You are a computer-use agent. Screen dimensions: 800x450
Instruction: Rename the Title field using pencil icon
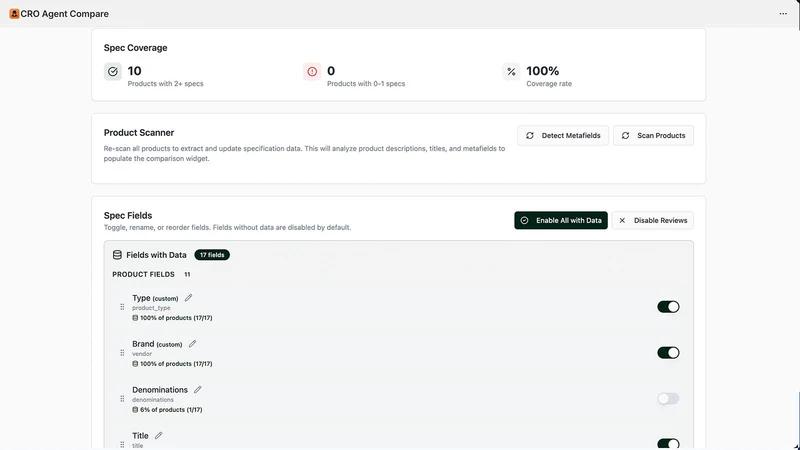point(159,436)
